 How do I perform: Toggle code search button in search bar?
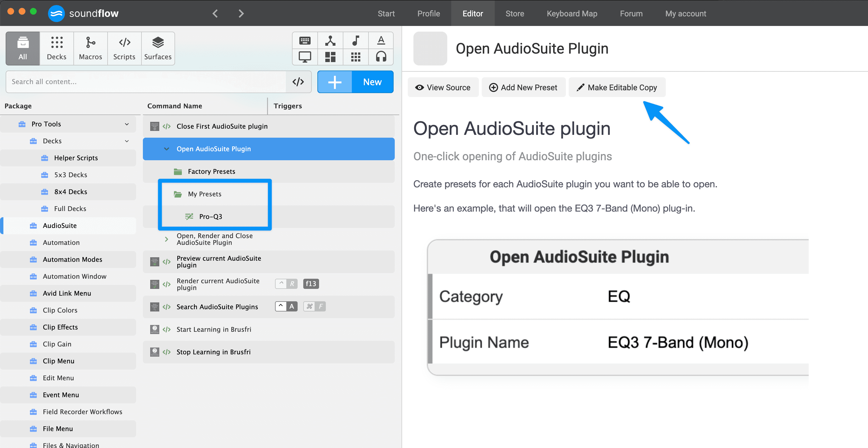[298, 82]
